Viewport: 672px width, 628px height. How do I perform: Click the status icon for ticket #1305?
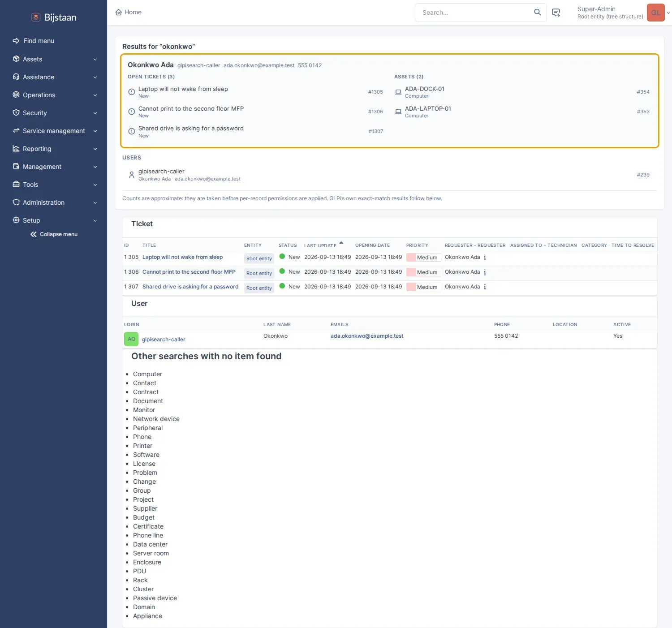(x=132, y=92)
